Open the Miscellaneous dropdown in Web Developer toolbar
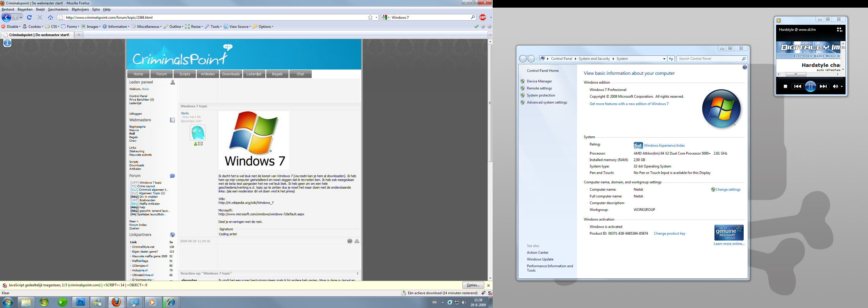The width and height of the screenshot is (868, 308). 146,27
